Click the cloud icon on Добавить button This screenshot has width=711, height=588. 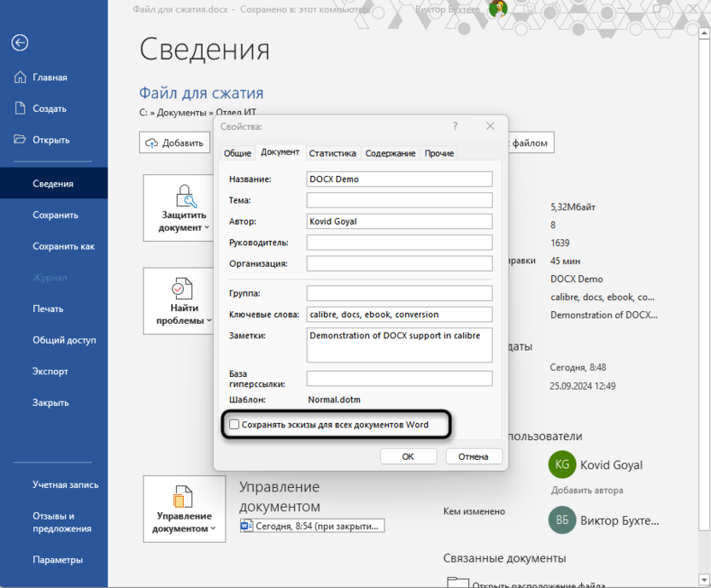coord(151,144)
